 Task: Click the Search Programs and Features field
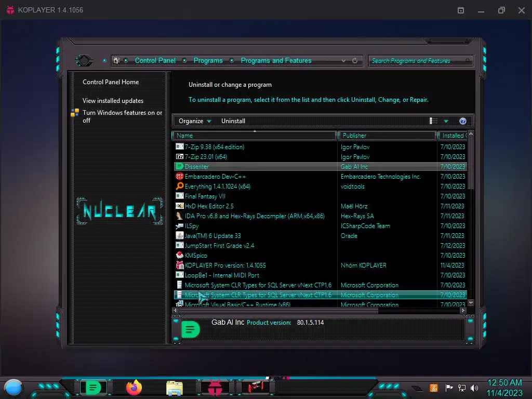click(x=420, y=61)
